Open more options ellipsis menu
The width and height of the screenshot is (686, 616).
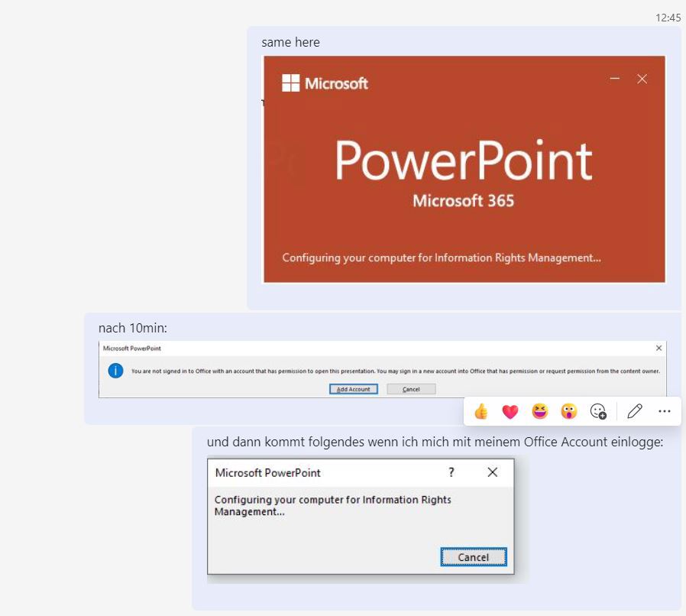click(x=664, y=411)
